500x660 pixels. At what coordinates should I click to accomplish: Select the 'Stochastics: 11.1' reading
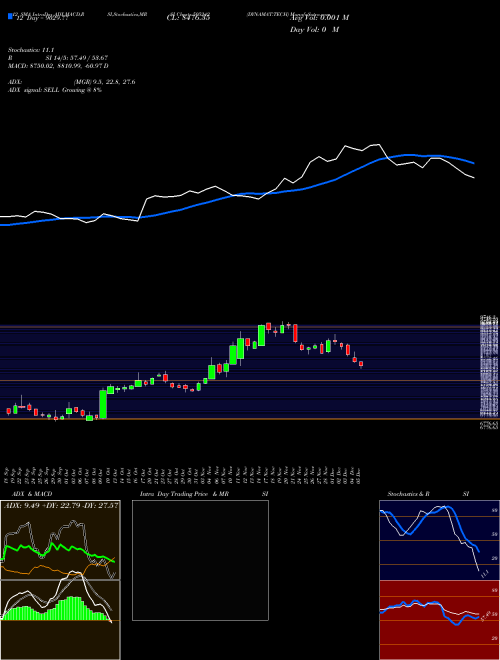(31, 50)
